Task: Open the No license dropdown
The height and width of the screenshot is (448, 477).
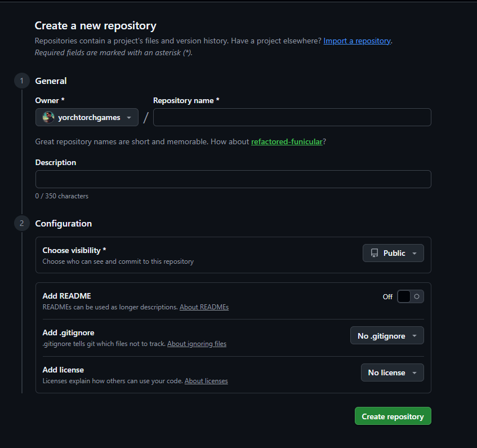Action: click(392, 372)
